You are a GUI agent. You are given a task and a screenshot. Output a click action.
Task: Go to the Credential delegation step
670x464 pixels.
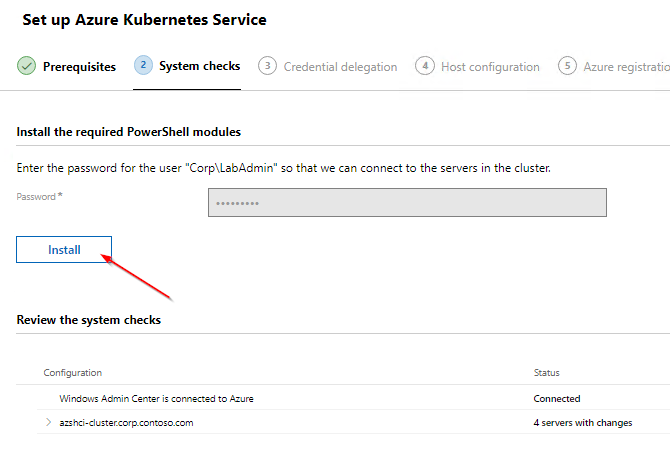click(x=328, y=67)
